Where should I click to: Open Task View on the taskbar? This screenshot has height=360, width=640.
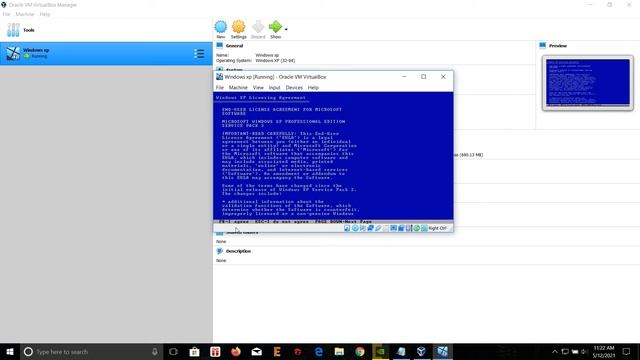173,351
